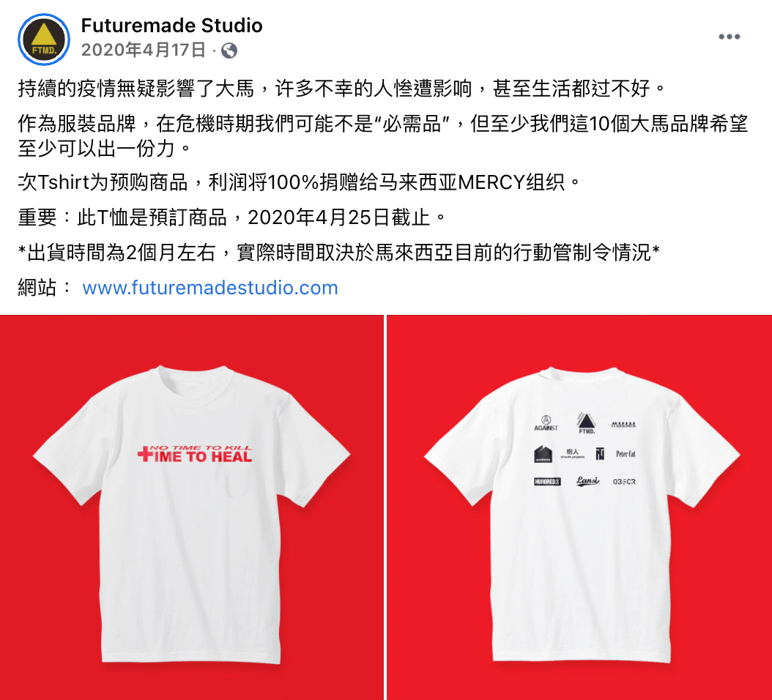Click the MERCY donation paragraph text
This screenshot has height=700, width=772.
300,182
